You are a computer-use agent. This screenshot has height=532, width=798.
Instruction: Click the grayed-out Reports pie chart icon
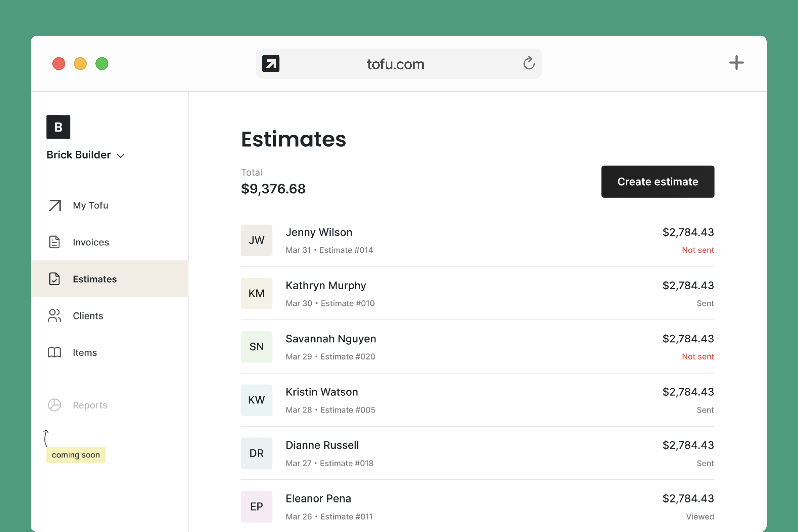tap(54, 405)
